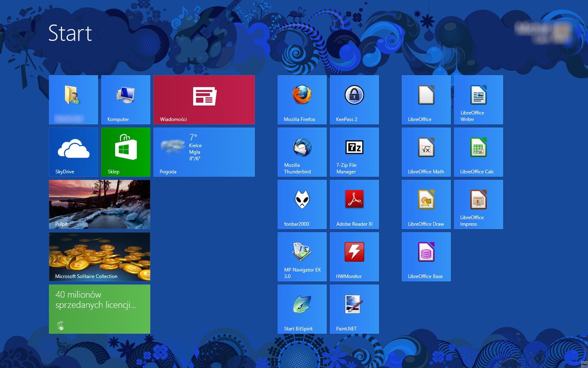This screenshot has height=368, width=588.
Task: Open the Komputer tile
Action: pyautogui.click(x=126, y=100)
